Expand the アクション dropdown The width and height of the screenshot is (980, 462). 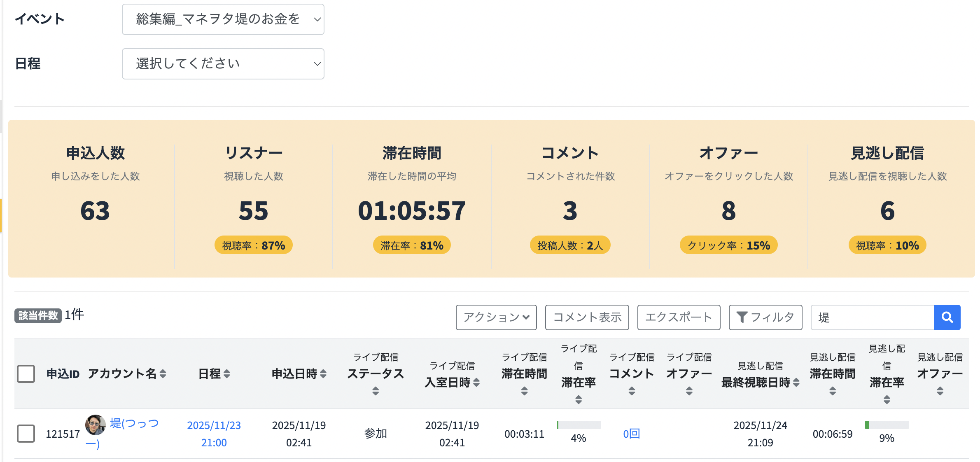click(496, 317)
